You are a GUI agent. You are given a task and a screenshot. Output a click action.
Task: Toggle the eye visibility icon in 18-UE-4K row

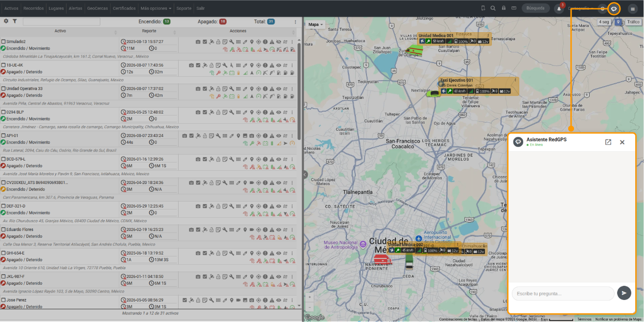278,65
